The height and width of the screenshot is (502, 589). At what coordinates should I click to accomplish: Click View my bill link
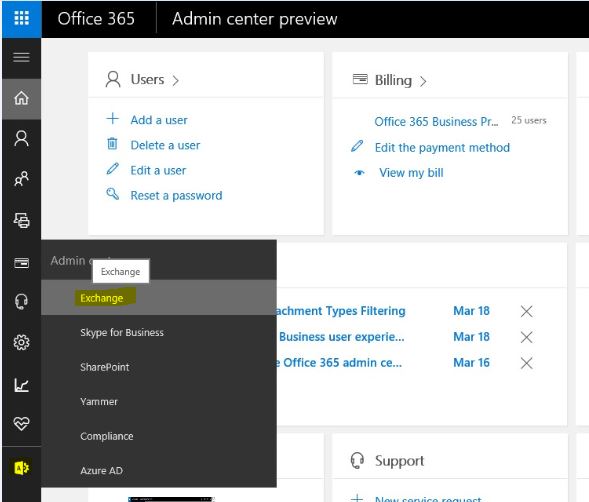click(411, 173)
